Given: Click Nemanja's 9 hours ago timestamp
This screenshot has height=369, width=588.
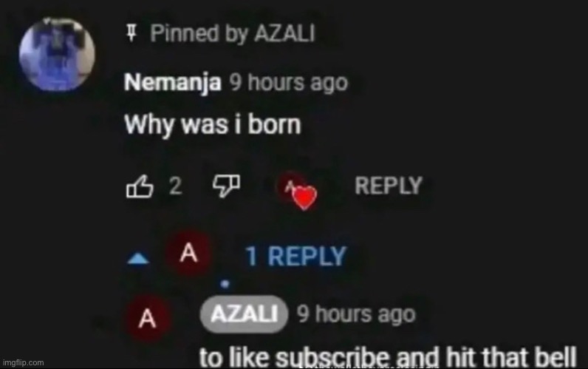Looking at the screenshot, I should pos(289,83).
